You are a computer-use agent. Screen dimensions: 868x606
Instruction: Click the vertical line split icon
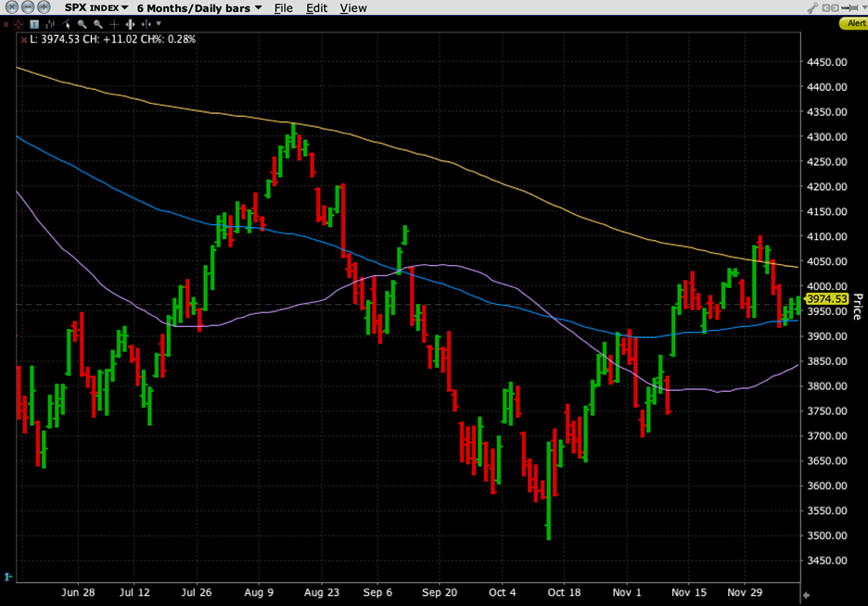click(147, 24)
